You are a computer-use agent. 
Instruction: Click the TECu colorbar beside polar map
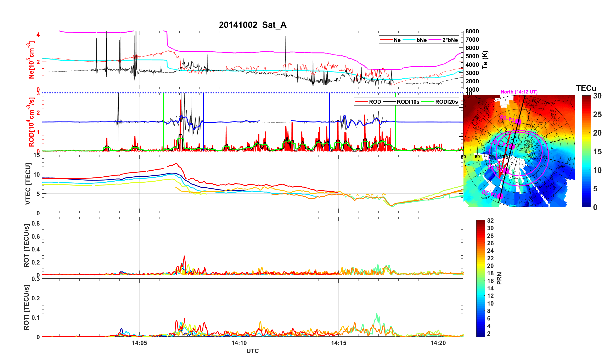(586, 151)
